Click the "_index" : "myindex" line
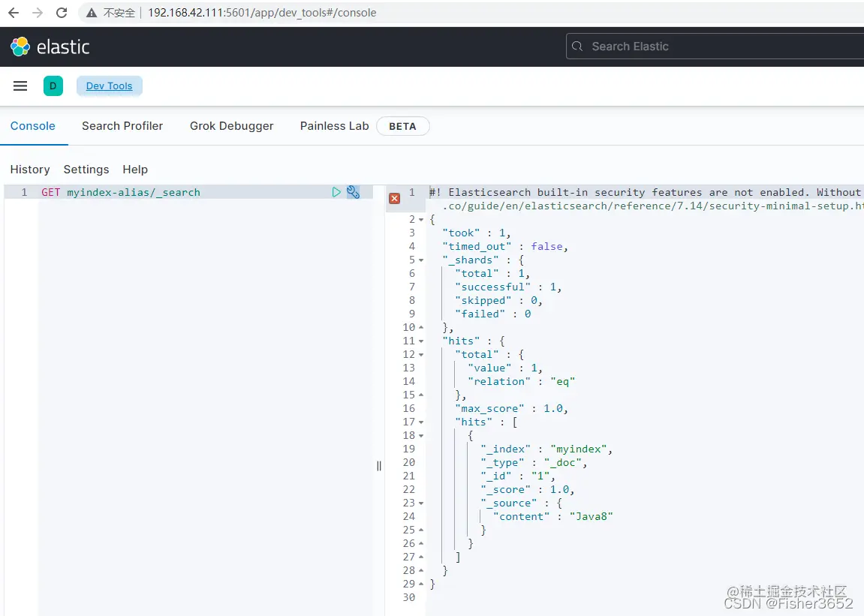Image resolution: width=864 pixels, height=616 pixels. click(x=546, y=449)
